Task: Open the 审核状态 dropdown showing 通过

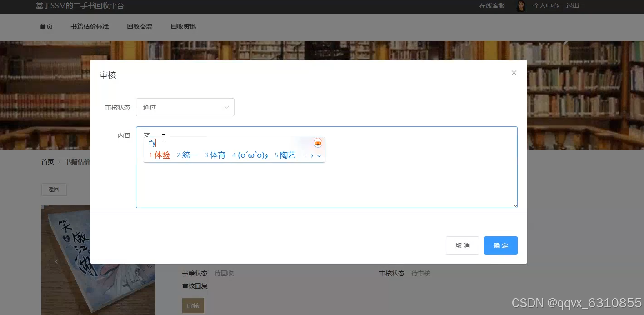Action: [x=185, y=107]
